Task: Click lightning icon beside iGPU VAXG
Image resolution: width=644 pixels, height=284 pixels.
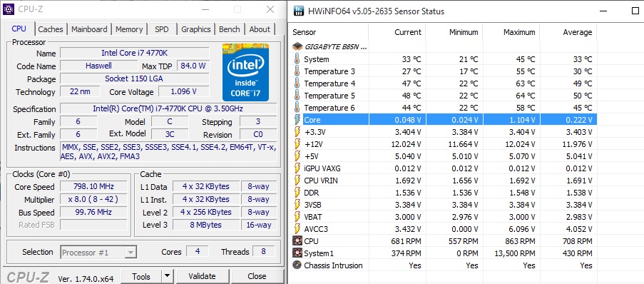Action: tap(297, 168)
